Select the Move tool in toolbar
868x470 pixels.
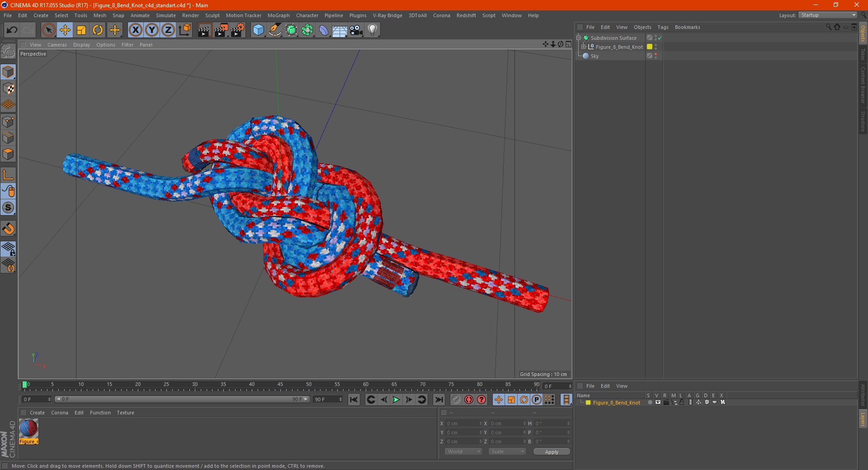tap(65, 30)
